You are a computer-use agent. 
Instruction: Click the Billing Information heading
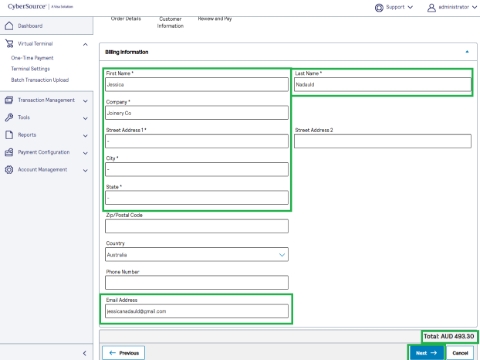pos(127,52)
